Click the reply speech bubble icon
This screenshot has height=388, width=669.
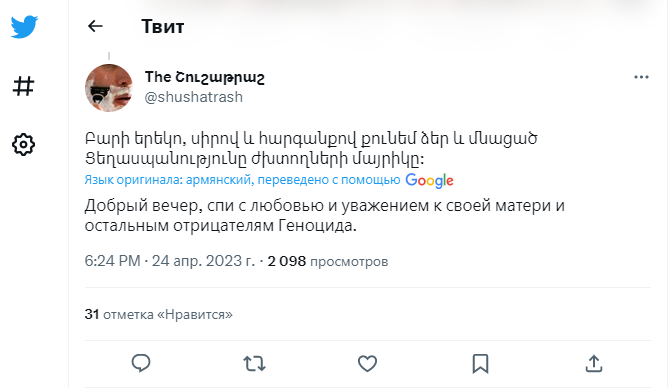point(141,363)
